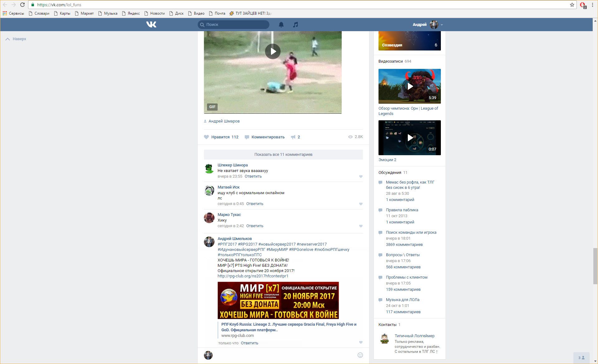Open the Opera extension icon in toolbar
This screenshot has width=598, height=364.
click(582, 5)
